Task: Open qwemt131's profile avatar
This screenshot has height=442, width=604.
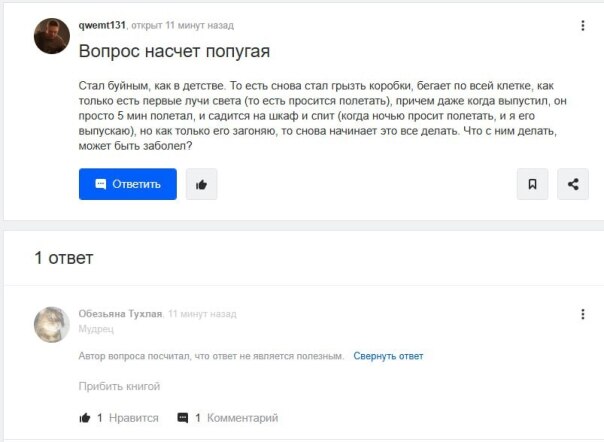Action: (51, 36)
